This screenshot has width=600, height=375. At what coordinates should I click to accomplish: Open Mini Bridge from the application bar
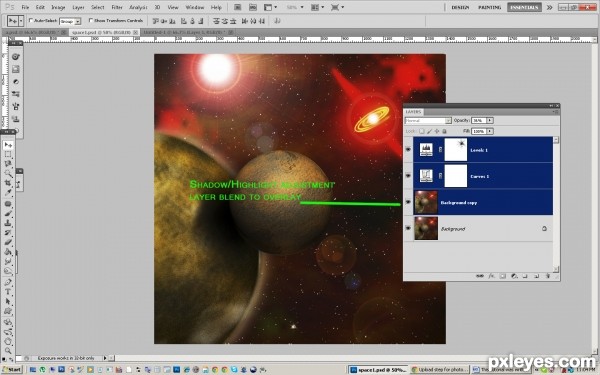(x=253, y=7)
